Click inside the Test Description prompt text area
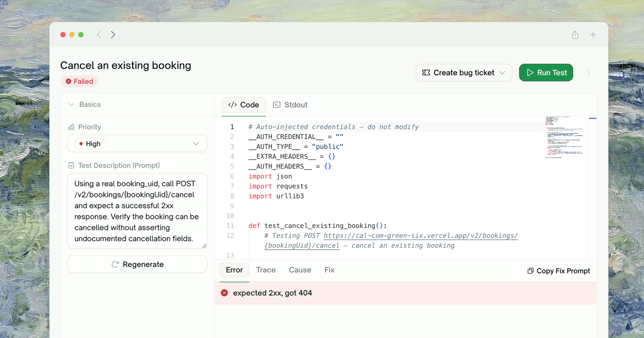 tap(137, 211)
